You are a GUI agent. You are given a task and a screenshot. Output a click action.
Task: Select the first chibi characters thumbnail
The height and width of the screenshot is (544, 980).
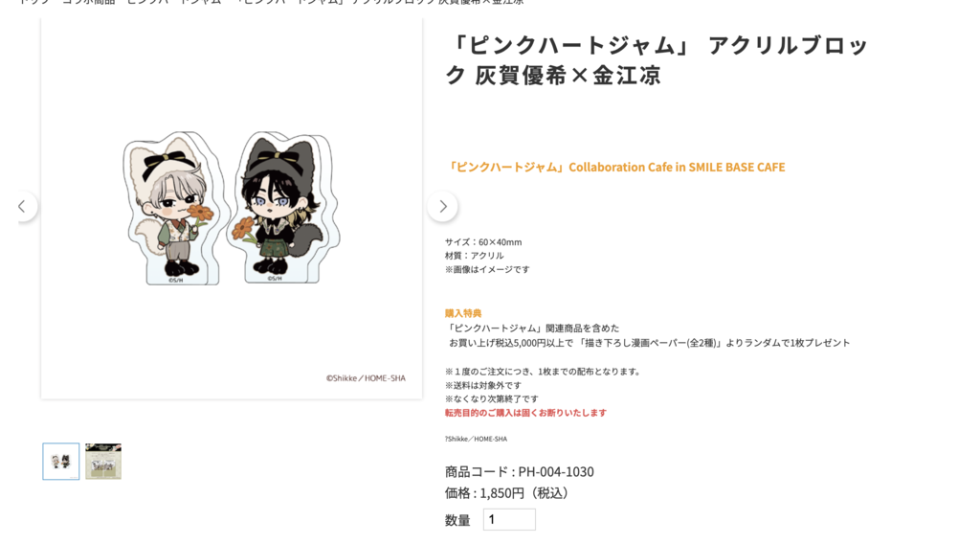[x=61, y=462]
